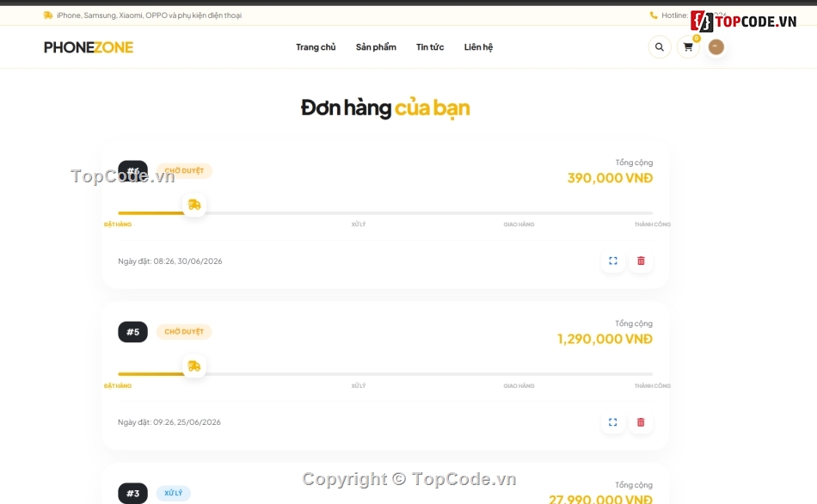Screen dimensions: 817x504
Task: Click the PHONEZONE logo
Action: [89, 47]
